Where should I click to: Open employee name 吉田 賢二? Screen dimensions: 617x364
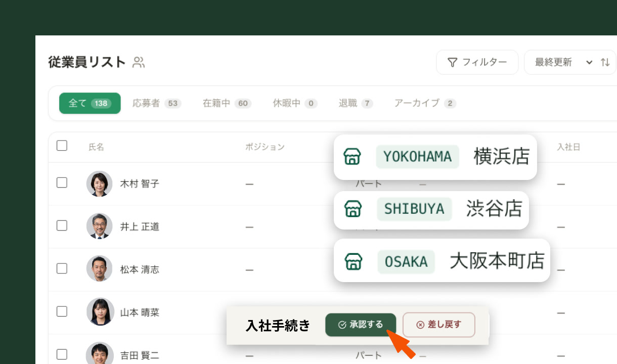tap(140, 355)
